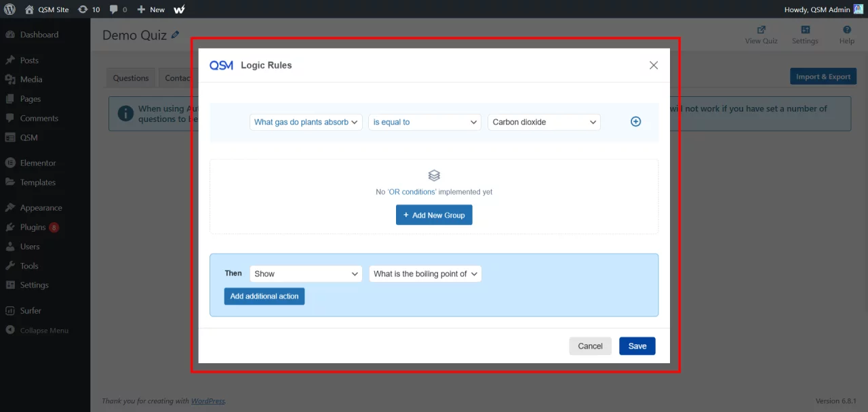Open the Help icon button
This screenshot has height=412, width=868.
pyautogui.click(x=847, y=35)
